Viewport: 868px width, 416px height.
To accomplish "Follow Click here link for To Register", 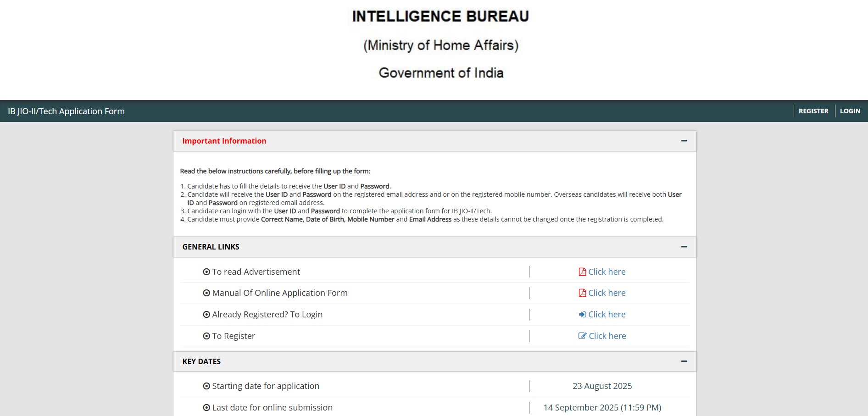I will [x=607, y=336].
